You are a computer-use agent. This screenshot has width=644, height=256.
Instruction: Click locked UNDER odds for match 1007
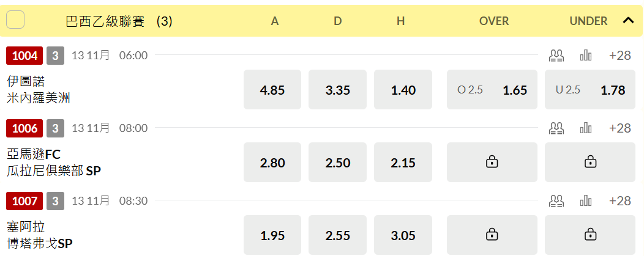pos(590,235)
